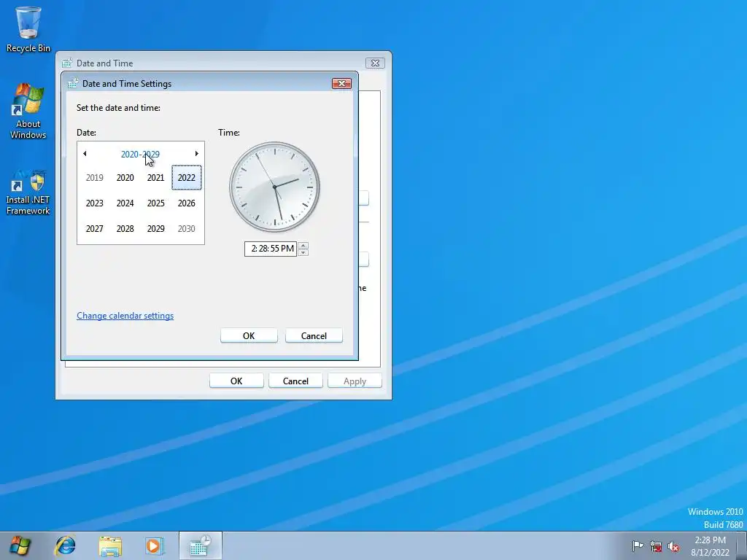Open the Recycle Bin desktop icon
747x560 pixels.
coord(28,29)
